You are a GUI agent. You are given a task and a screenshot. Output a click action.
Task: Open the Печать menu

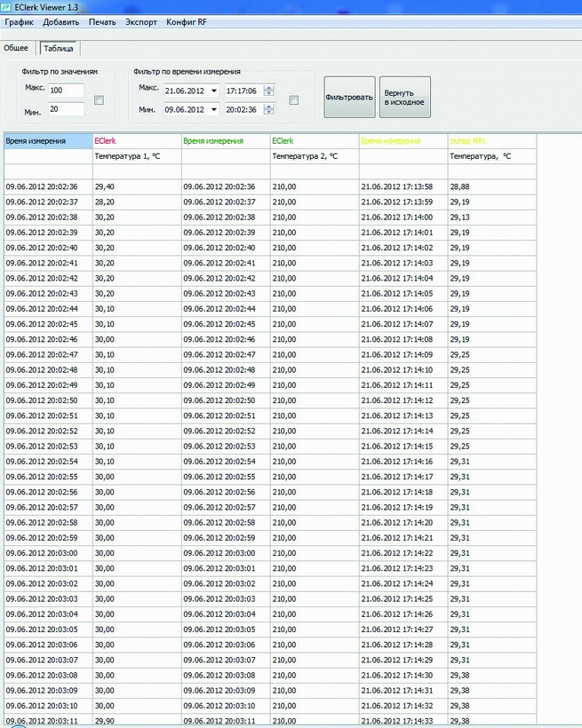pos(102,22)
